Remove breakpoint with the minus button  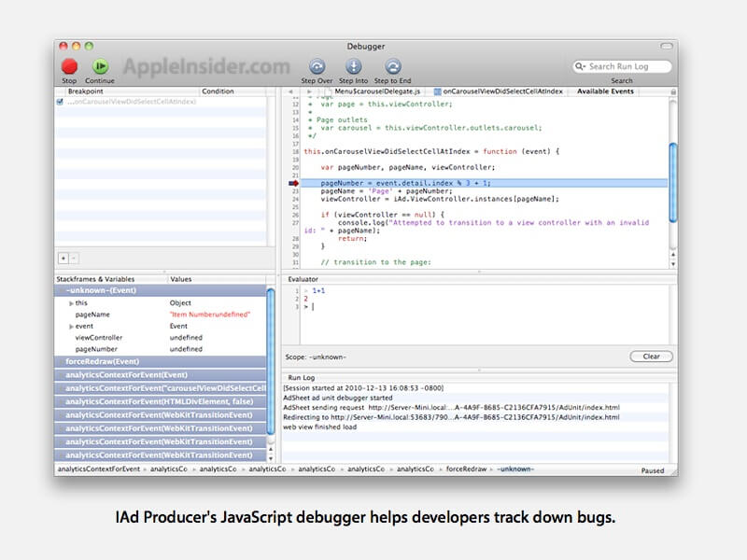point(74,259)
